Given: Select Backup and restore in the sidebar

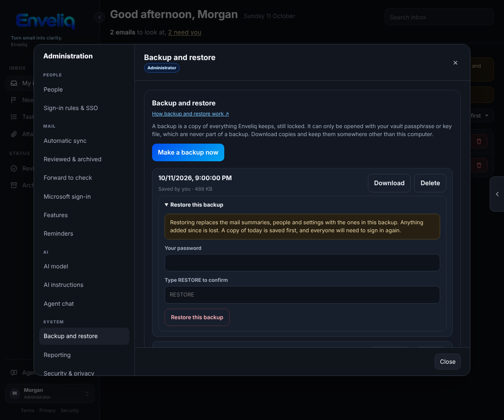Looking at the screenshot, I should [84, 336].
